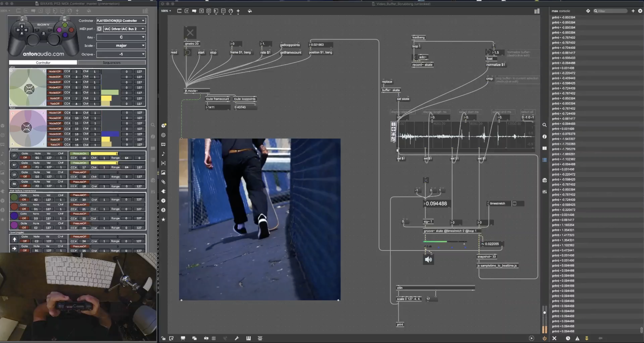
Task: Open the 100% zoom dropdown in patcher toolbar
Action: 166,11
